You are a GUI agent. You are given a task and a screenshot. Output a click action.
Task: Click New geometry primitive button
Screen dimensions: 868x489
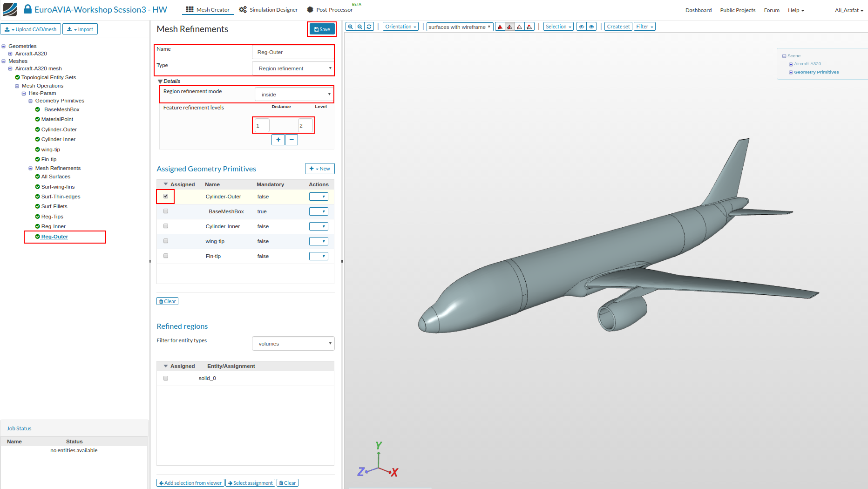pyautogui.click(x=320, y=169)
